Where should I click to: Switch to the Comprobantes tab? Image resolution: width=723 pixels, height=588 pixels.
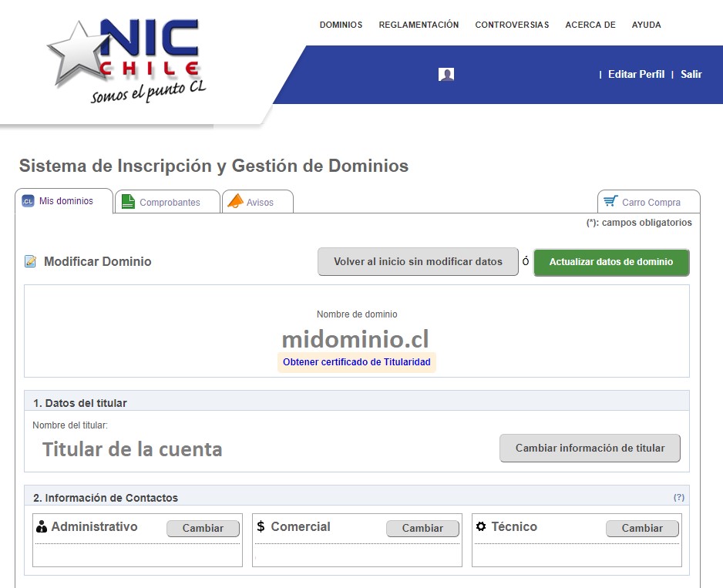[167, 202]
